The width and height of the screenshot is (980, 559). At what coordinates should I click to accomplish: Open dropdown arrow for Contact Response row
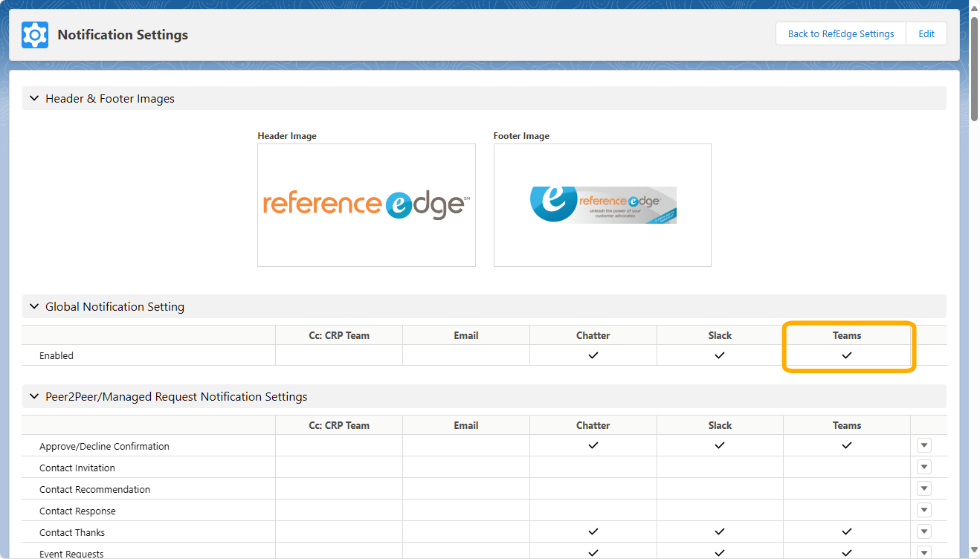point(924,511)
